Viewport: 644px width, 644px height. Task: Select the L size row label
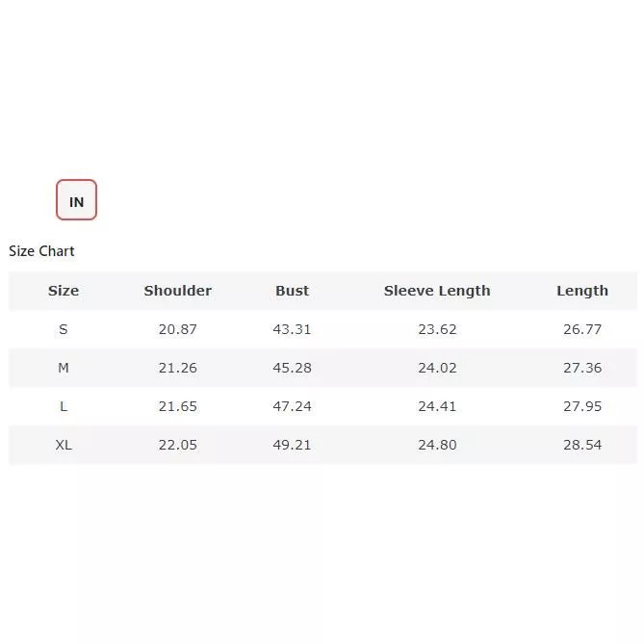tap(64, 406)
